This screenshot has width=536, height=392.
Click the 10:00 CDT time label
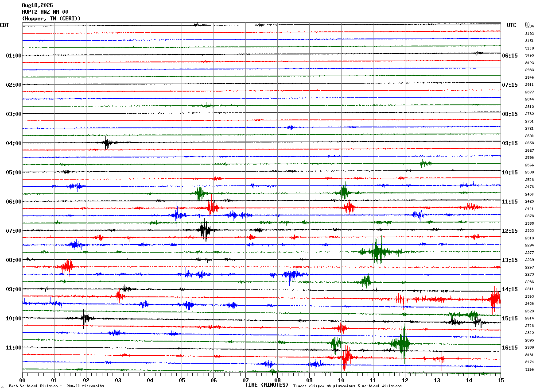click(x=14, y=319)
